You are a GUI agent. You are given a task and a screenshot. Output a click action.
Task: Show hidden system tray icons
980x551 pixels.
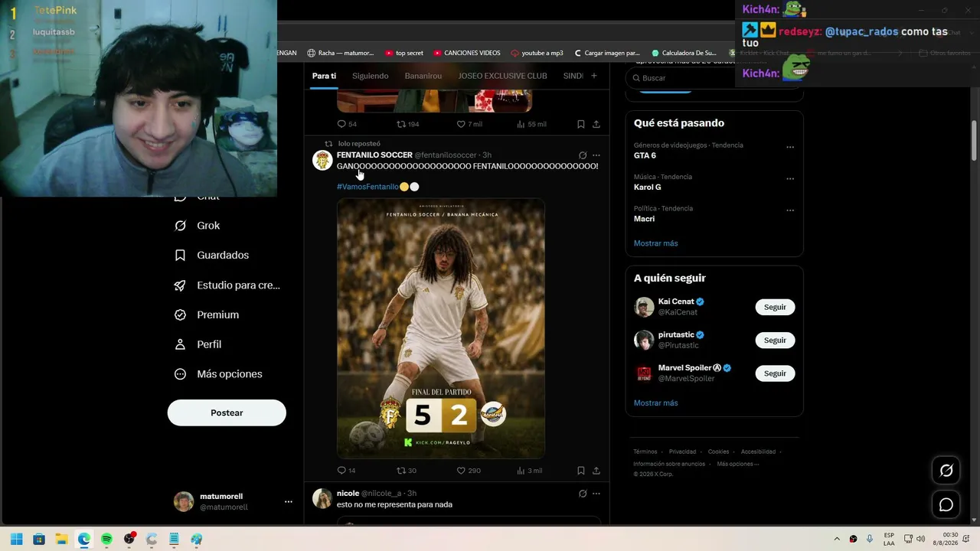coord(837,540)
